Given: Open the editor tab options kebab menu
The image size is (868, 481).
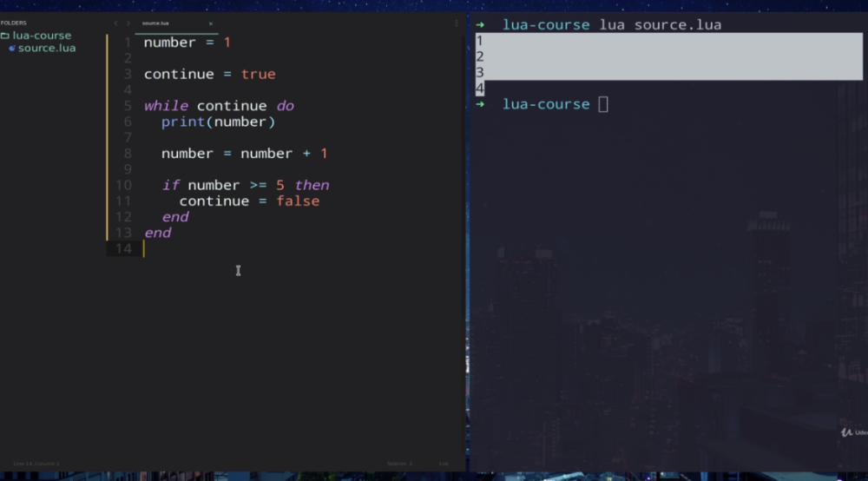Looking at the screenshot, I should (457, 23).
